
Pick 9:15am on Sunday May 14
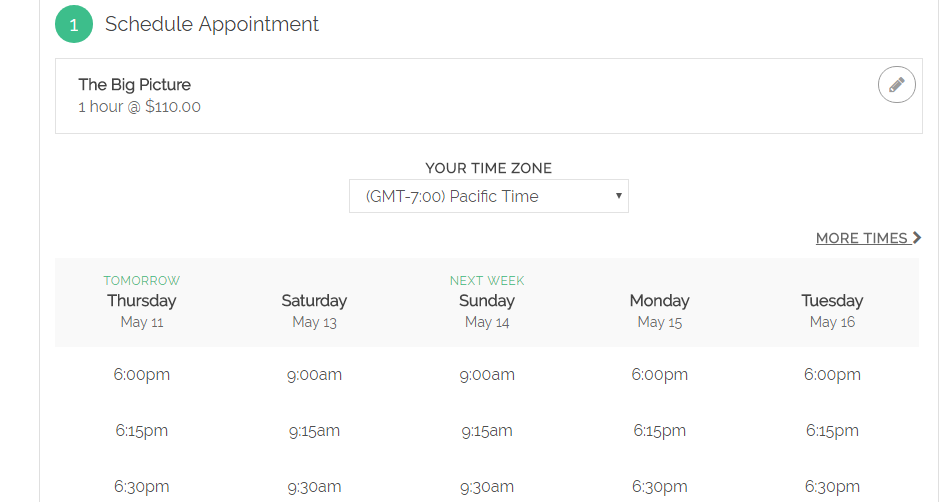click(487, 430)
